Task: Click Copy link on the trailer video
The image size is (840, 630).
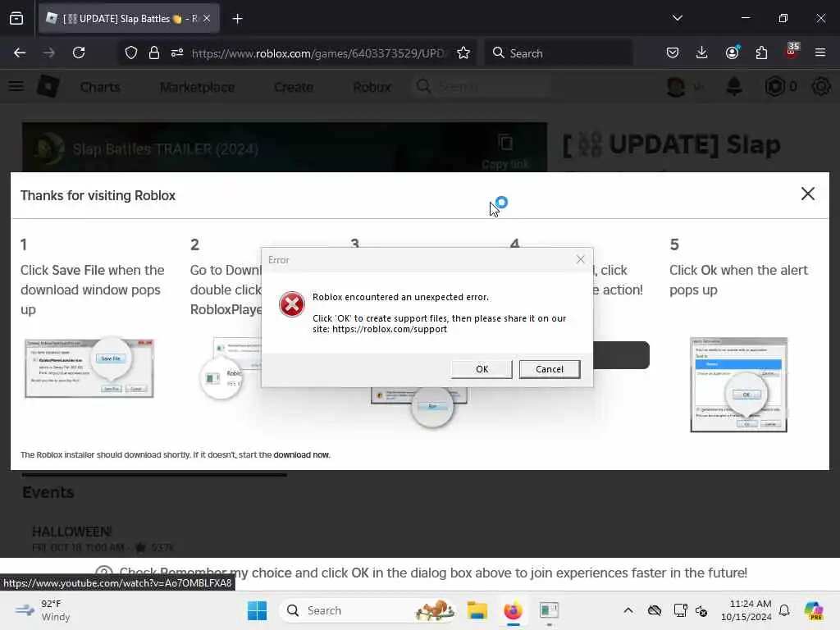Action: [504, 152]
